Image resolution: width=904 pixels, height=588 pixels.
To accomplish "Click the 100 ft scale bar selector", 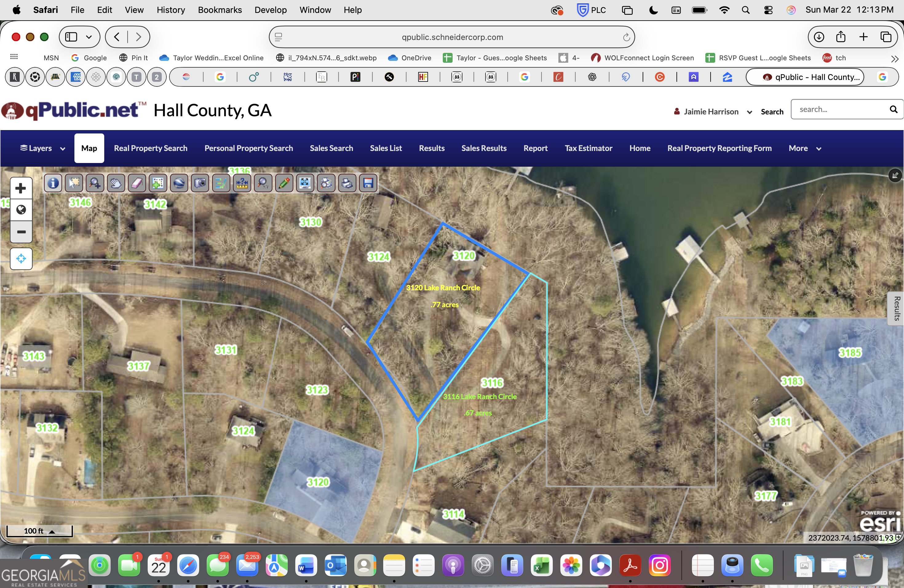I will [x=39, y=530].
